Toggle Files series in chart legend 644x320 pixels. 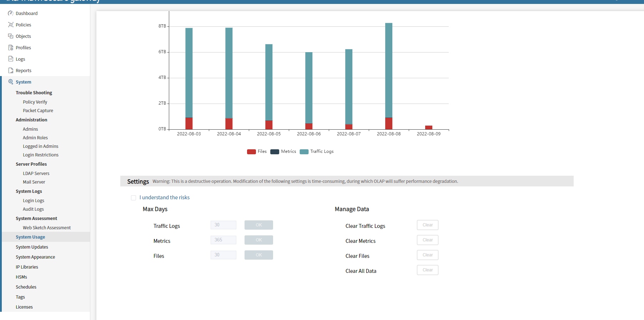tap(257, 151)
